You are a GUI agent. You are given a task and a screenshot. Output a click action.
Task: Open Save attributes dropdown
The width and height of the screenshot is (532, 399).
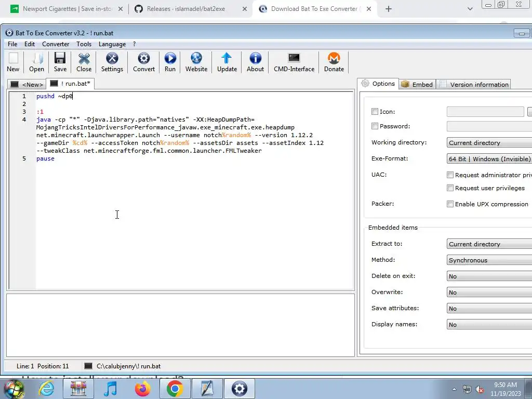point(489,309)
